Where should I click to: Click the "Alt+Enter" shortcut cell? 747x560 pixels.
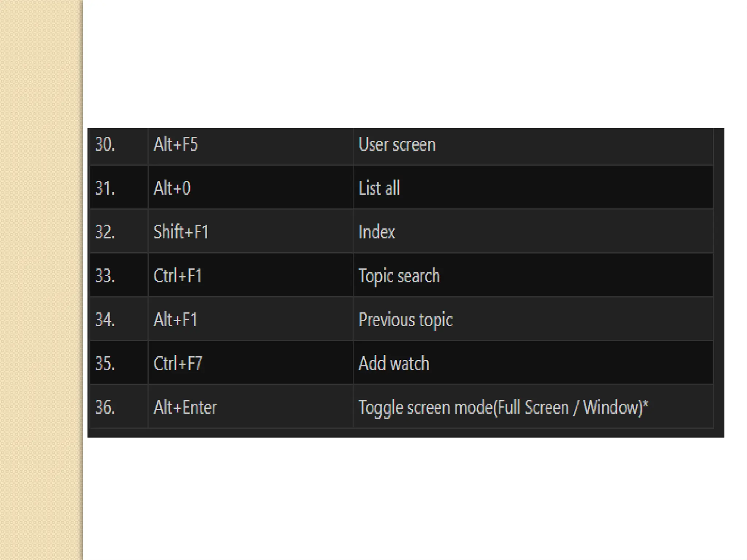coord(185,407)
